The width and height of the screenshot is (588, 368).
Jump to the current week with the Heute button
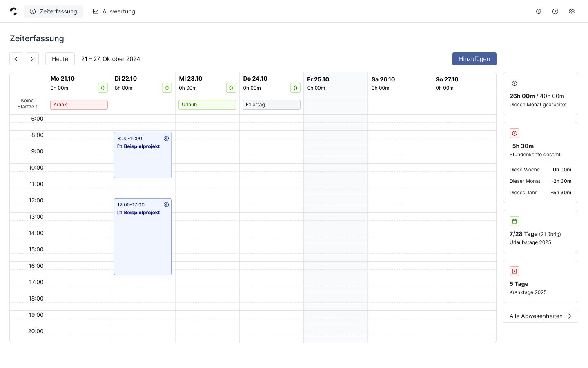(60, 59)
